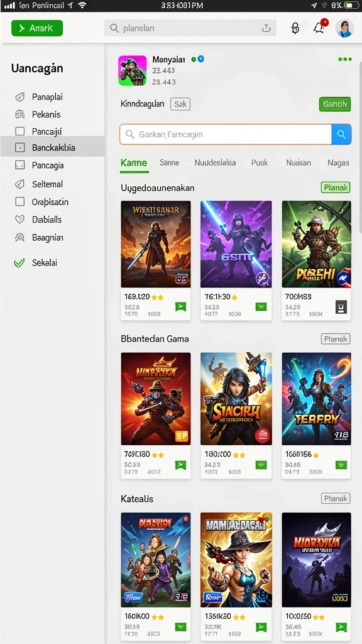362x644 pixels.
Task: Click the blue search magnifier button
Action: click(x=341, y=135)
